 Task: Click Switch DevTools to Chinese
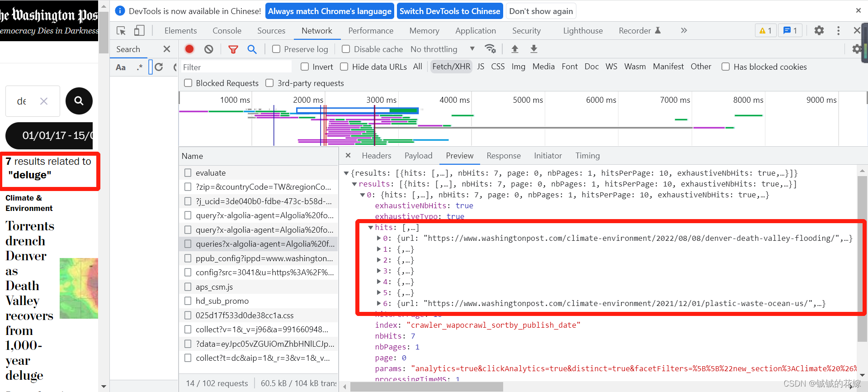point(450,11)
